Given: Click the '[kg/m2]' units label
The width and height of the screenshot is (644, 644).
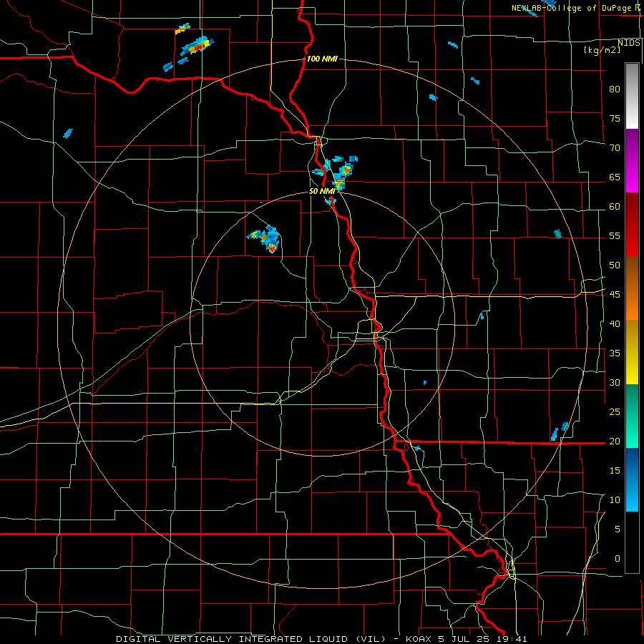Looking at the screenshot, I should coord(602,50).
